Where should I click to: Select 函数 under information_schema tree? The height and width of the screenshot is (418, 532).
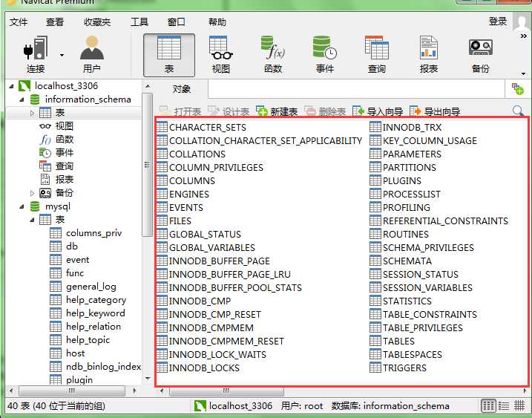65,140
